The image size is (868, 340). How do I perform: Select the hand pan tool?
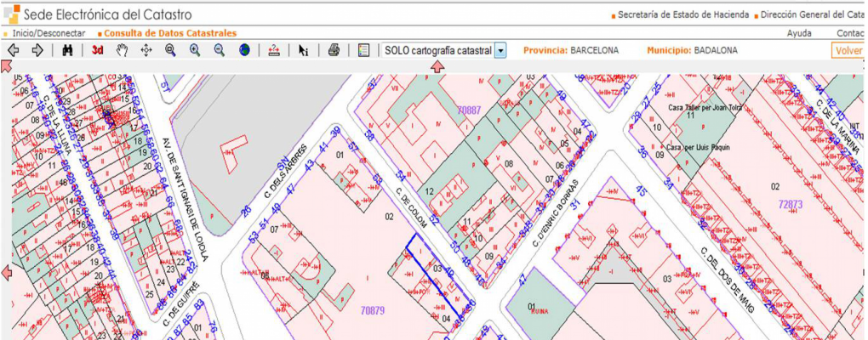point(122,50)
